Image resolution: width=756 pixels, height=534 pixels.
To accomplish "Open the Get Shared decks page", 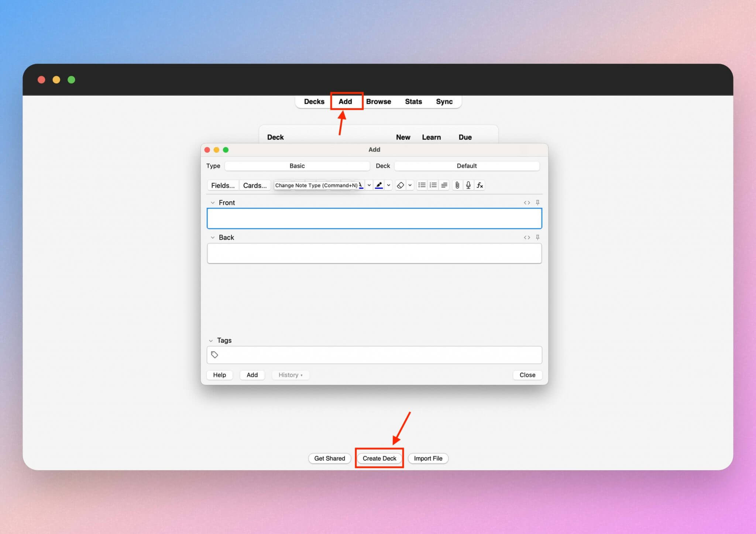I will click(329, 458).
